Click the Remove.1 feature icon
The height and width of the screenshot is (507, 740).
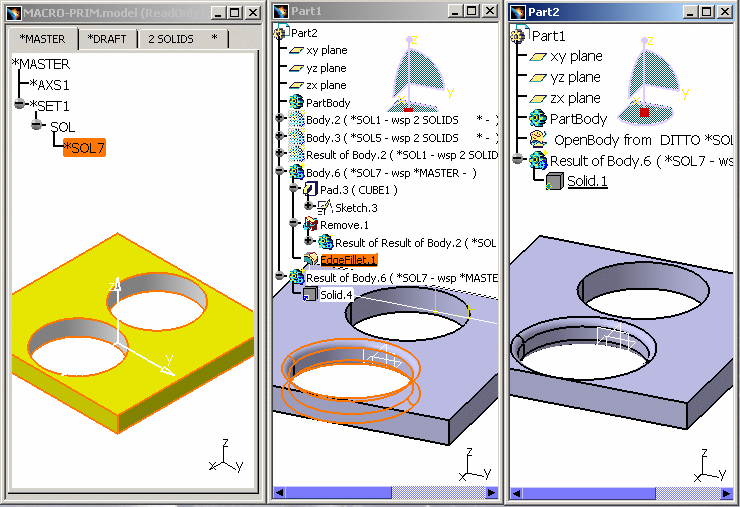pos(310,225)
